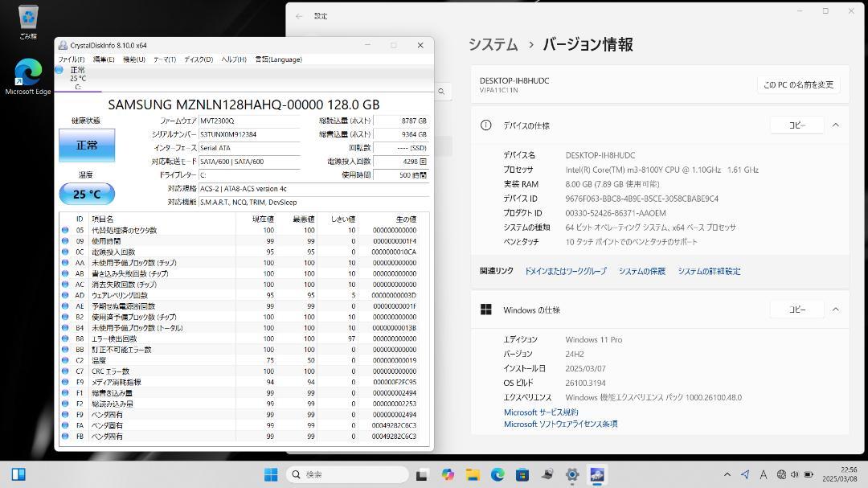Viewport: 868px width, 488px height.
Task: Copy Windows specifications with コピー button
Action: pyautogui.click(x=797, y=310)
